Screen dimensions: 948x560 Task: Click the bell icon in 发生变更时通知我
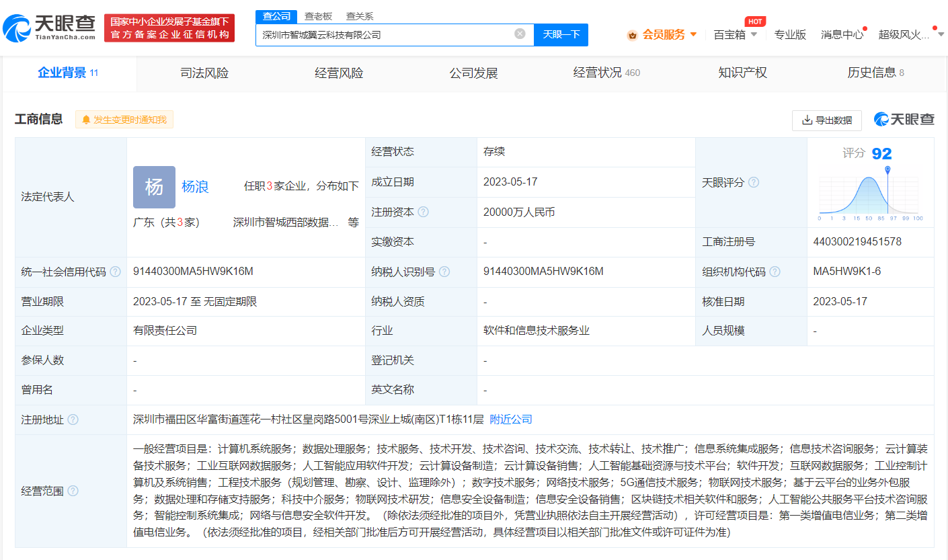click(86, 120)
